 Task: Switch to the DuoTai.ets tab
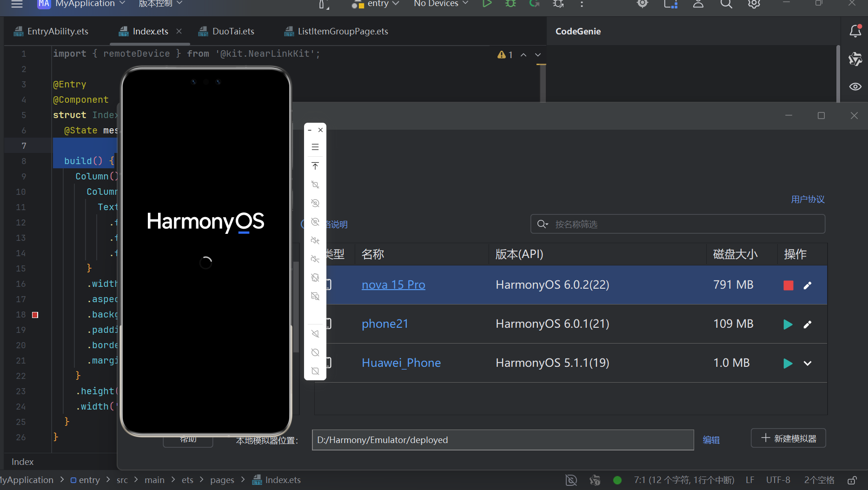[232, 31]
